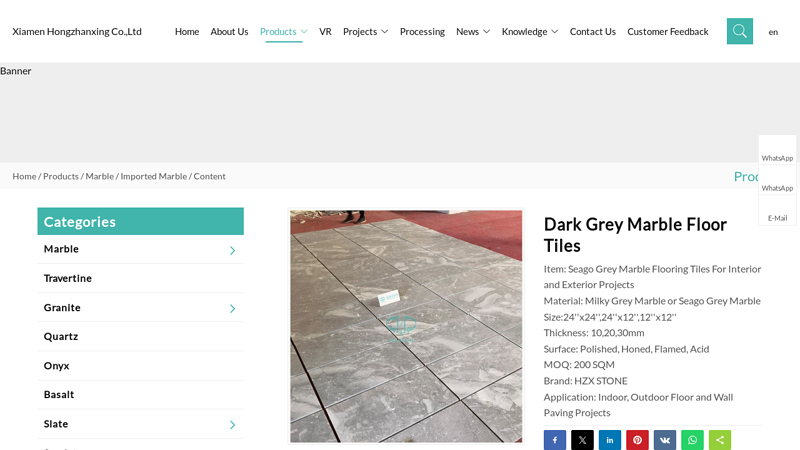This screenshot has height=450, width=800.
Task: Go to the Home breadcrumb link
Action: (x=24, y=176)
